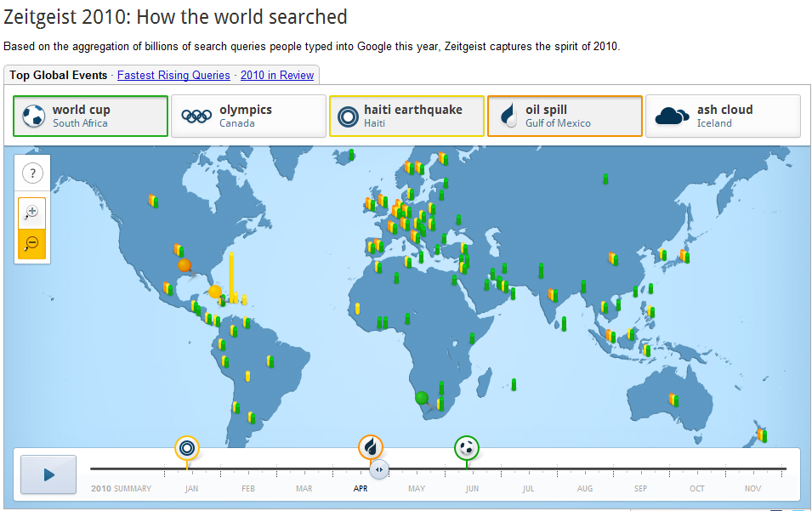Click the tall yellow search bar over Haiti
The width and height of the screenshot is (812, 511).
coord(231,277)
